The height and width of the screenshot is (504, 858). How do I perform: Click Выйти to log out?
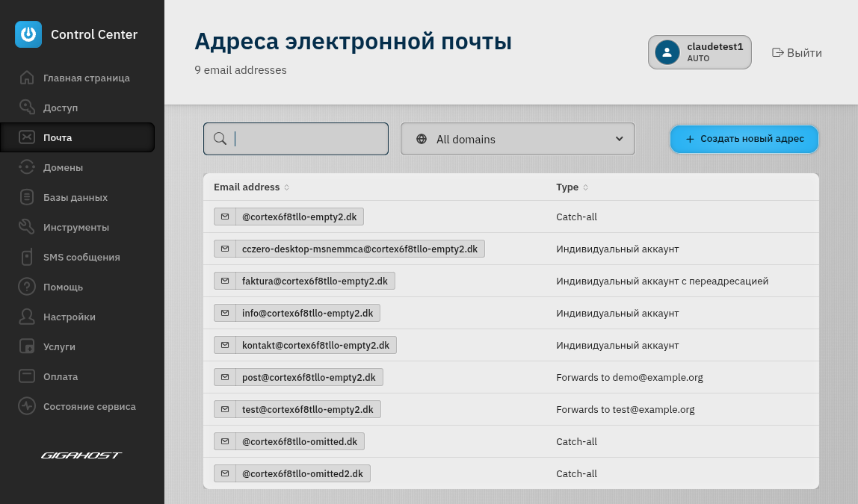tap(797, 52)
